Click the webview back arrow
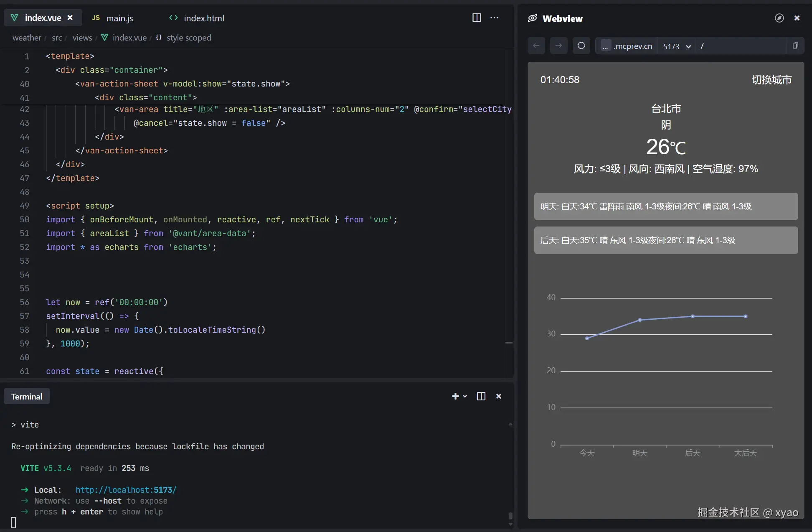The image size is (812, 532). click(x=536, y=46)
